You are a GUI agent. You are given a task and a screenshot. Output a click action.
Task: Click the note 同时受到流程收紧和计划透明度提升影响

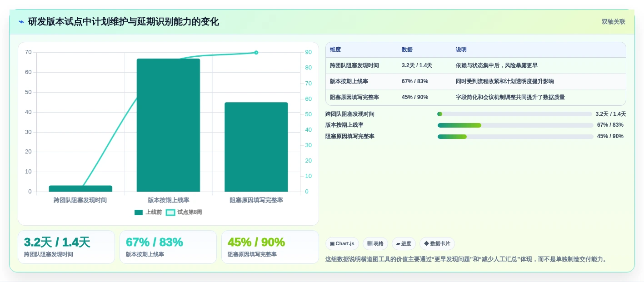click(x=505, y=81)
